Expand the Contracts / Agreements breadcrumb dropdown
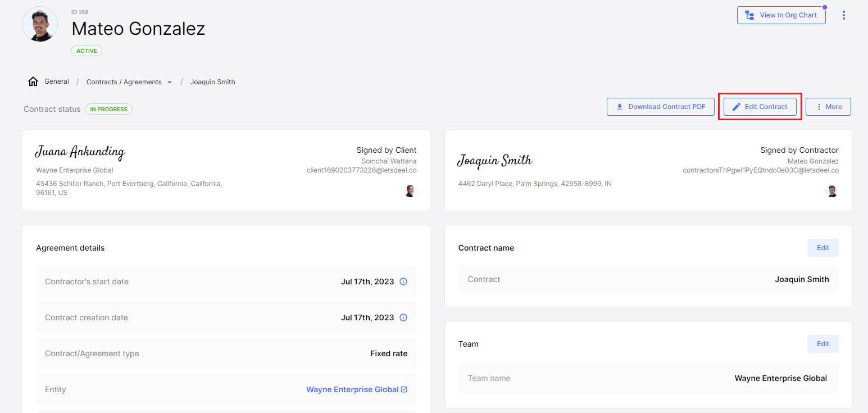The width and height of the screenshot is (868, 413). (x=170, y=82)
